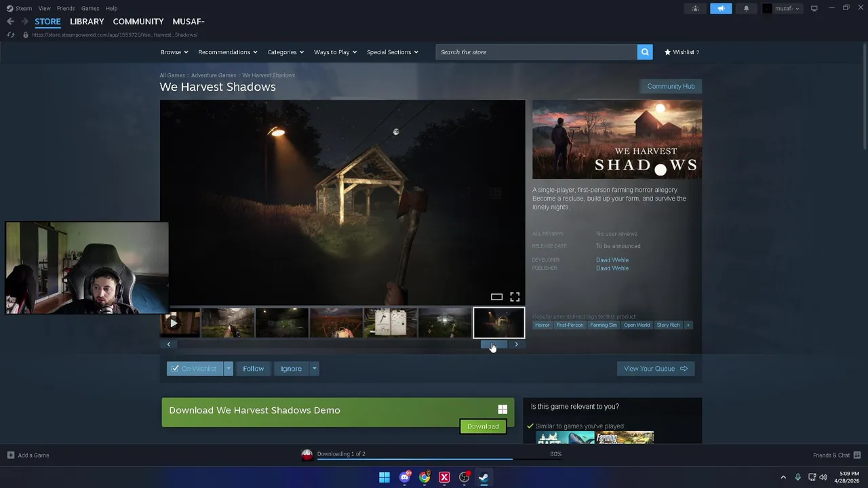Switch to the COMMUNITY tab
Screen dimensions: 868x488
[x=138, y=22]
